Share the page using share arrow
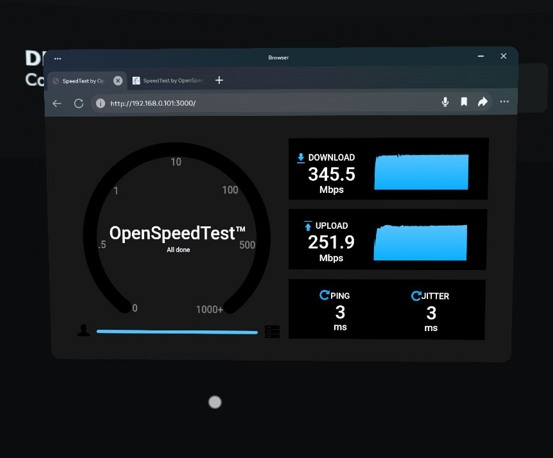The image size is (553, 458). click(482, 102)
